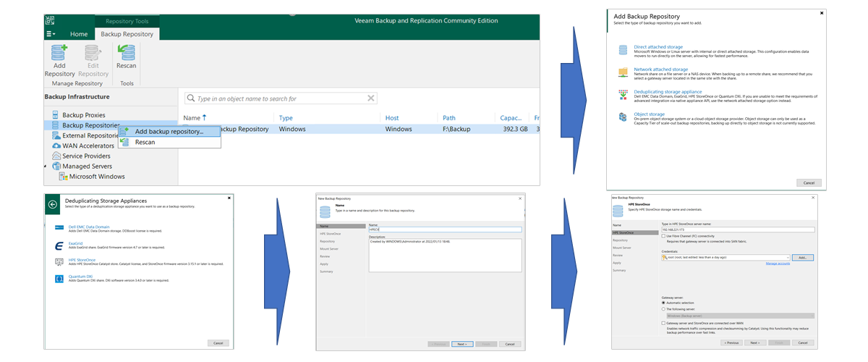This screenshot has width=868, height=362.
Task: Click the Rescan icon in the ribbon
Action: (x=127, y=56)
